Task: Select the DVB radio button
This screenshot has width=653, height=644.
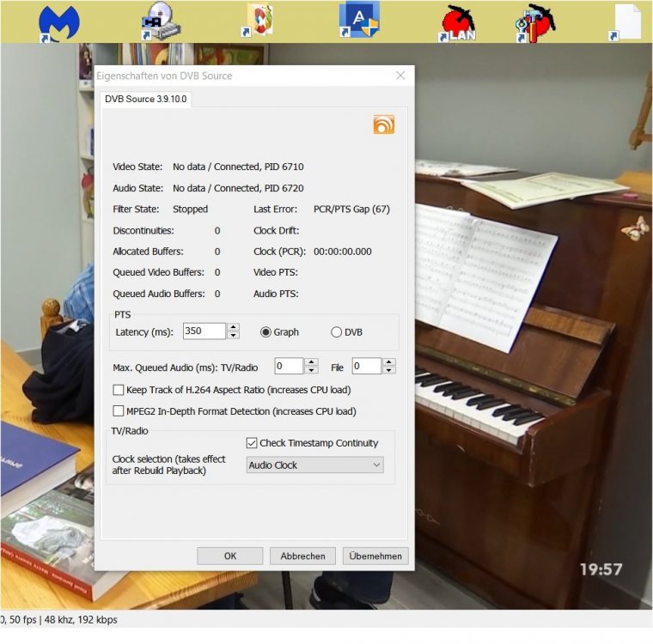Action: pyautogui.click(x=337, y=332)
